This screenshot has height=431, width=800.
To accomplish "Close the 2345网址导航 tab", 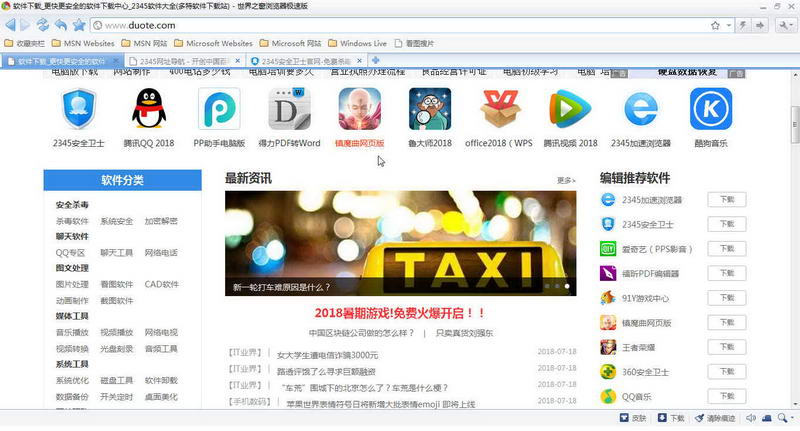I will point(237,61).
